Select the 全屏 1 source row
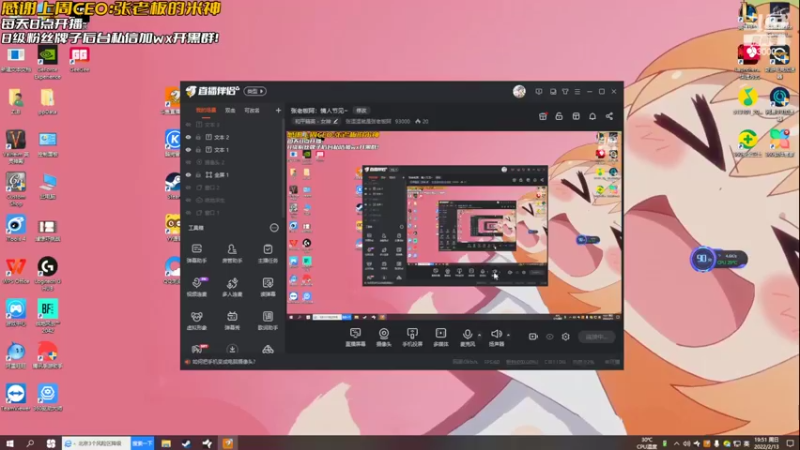The height and width of the screenshot is (450, 800). 232,175
